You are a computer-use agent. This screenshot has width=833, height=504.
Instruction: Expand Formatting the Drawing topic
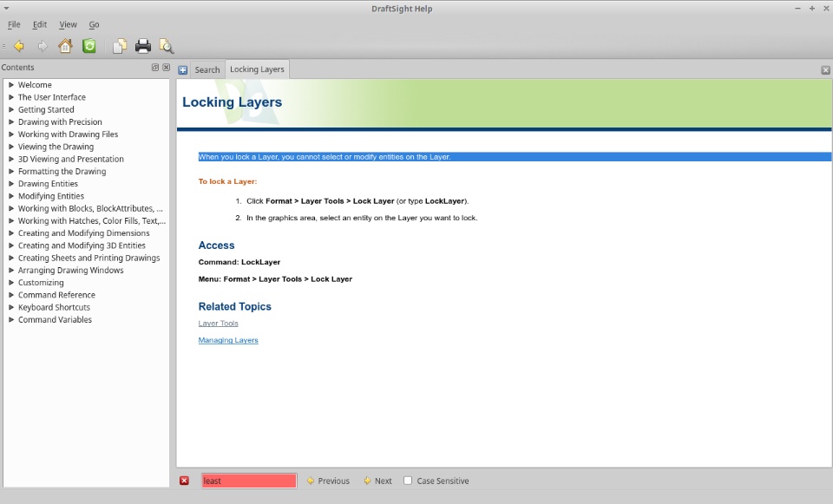11,171
